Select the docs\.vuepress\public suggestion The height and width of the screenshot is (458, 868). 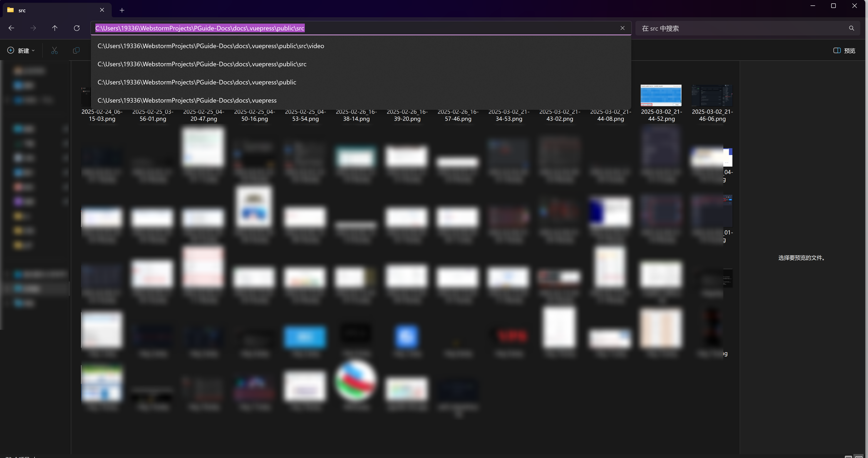click(197, 82)
